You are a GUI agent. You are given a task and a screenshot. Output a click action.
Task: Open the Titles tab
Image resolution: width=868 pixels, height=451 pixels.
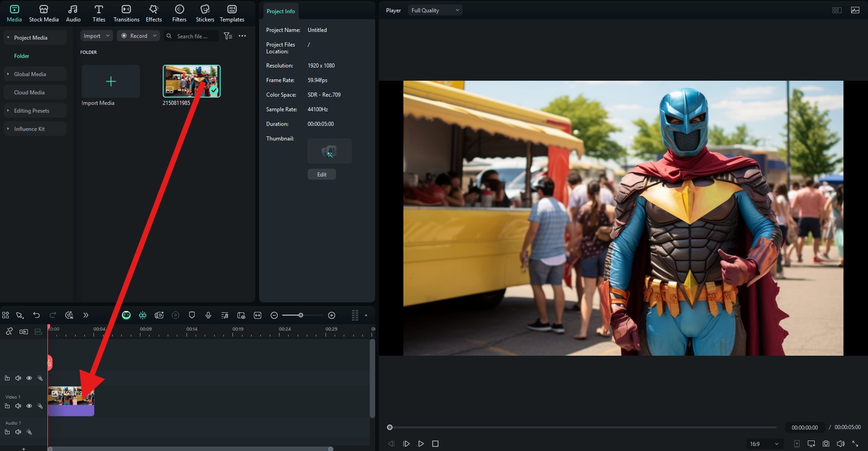pyautogui.click(x=98, y=13)
